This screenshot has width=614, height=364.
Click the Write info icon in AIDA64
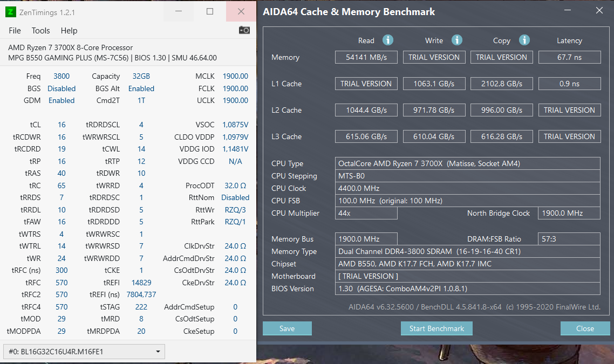pos(456,40)
